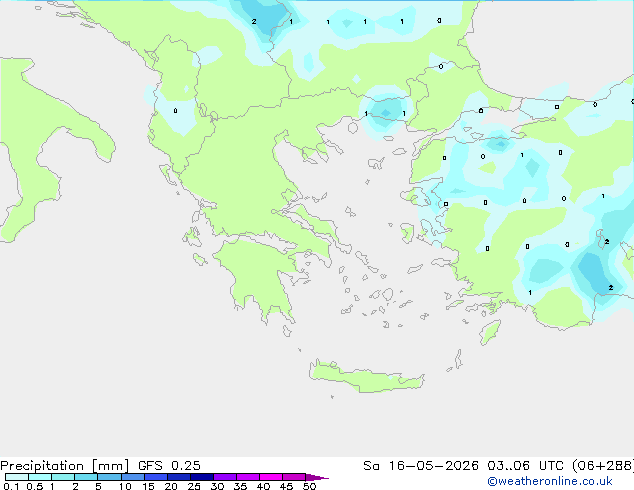The image size is (634, 490).
Task: Select the 10–15 mm legend swatch
Action: click(132, 477)
